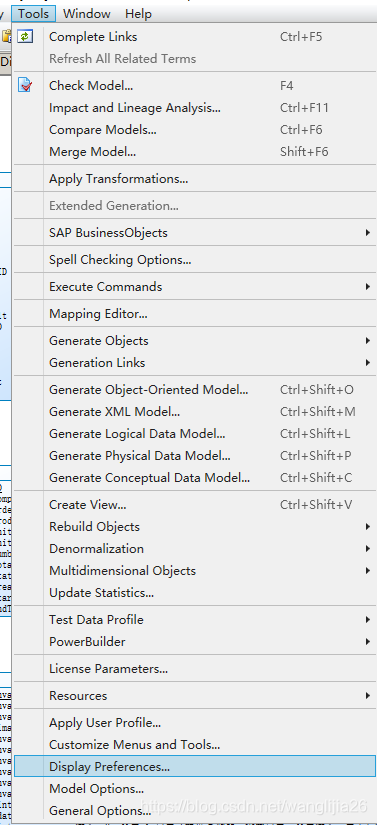Open the Rebuild Objects submenu

(195, 527)
